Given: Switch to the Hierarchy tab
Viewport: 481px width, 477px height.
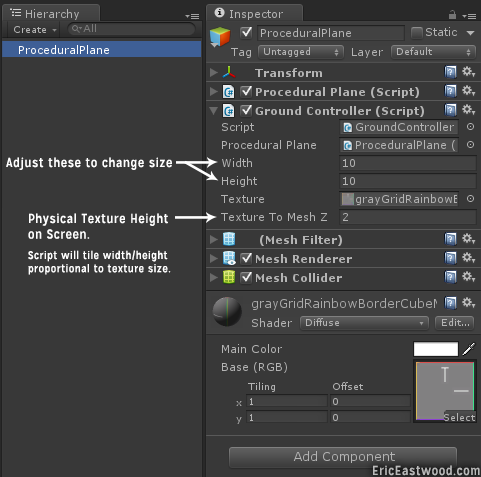Looking at the screenshot, I should pos(51,14).
